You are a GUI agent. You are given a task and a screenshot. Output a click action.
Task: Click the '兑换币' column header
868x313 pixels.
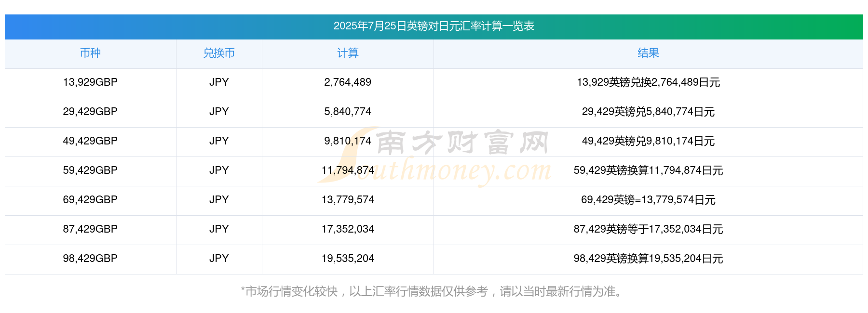219,53
